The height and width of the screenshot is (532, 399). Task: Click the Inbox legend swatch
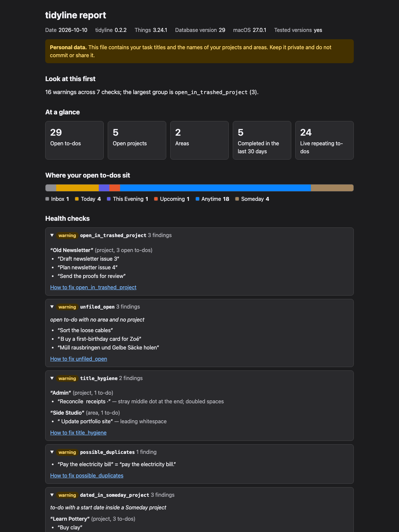(47, 199)
